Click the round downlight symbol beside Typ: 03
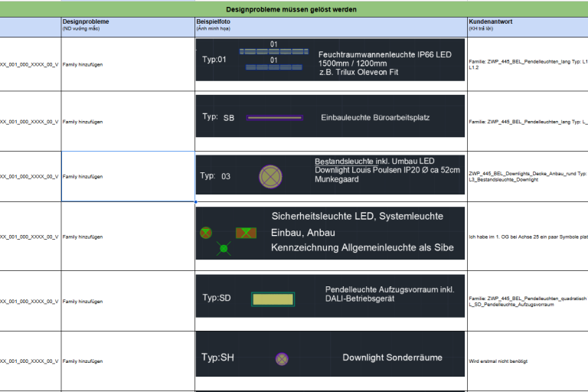 click(x=271, y=176)
